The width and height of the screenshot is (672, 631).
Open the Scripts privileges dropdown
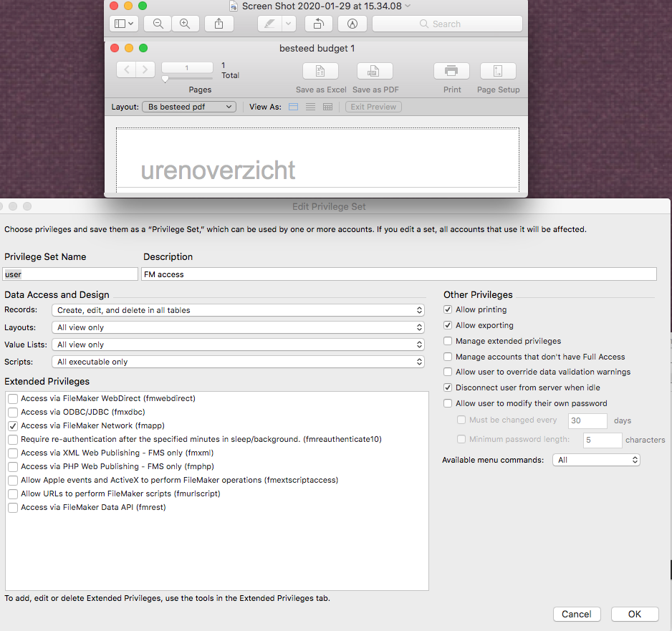pyautogui.click(x=238, y=362)
